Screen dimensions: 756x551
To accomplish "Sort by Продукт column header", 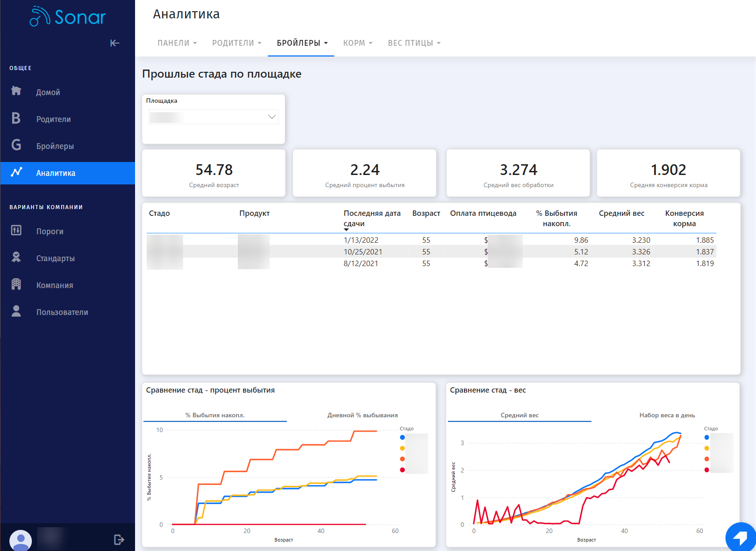I will pyautogui.click(x=254, y=214).
